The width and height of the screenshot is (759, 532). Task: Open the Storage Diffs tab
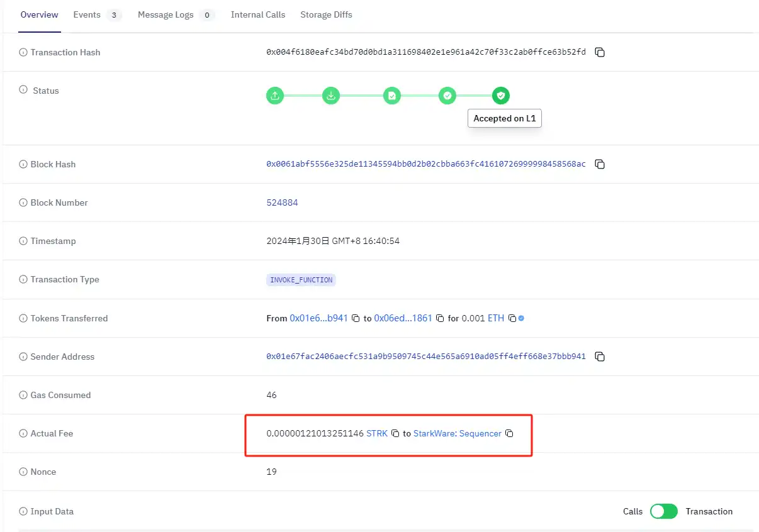[326, 15]
